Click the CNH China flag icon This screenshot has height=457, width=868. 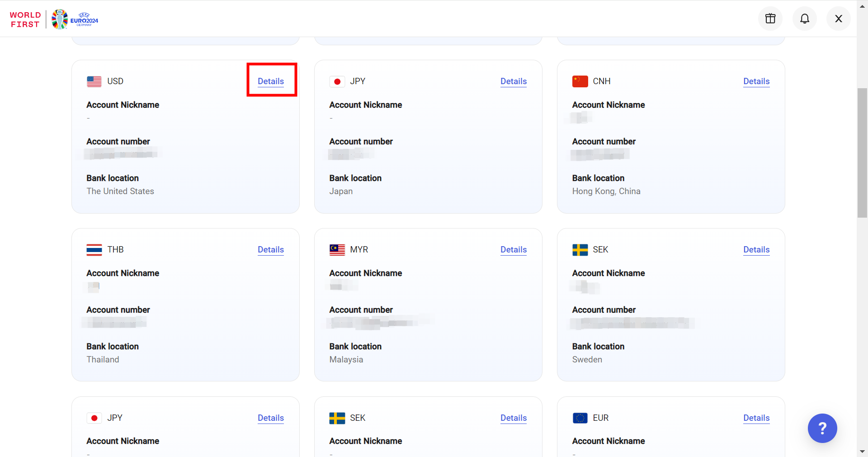pyautogui.click(x=580, y=81)
